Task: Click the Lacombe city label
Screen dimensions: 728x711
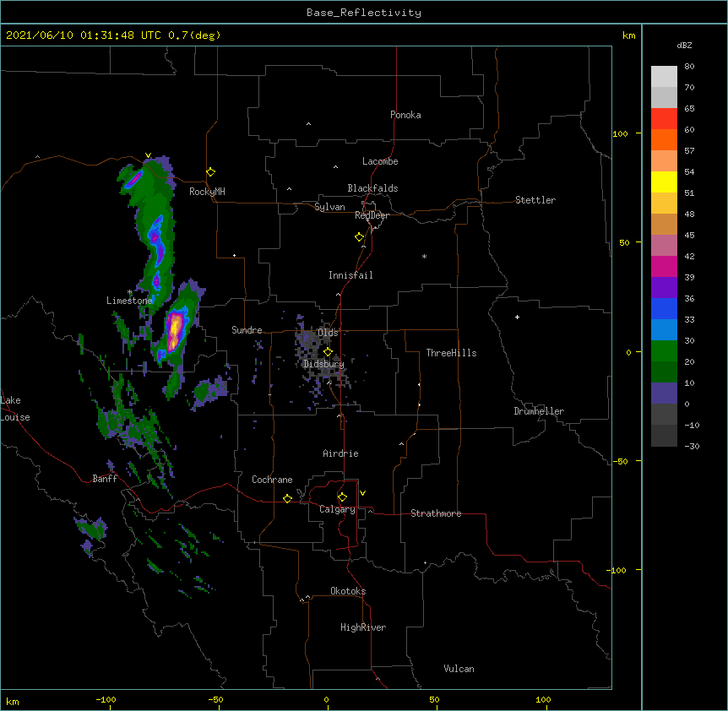Action: tap(380, 161)
